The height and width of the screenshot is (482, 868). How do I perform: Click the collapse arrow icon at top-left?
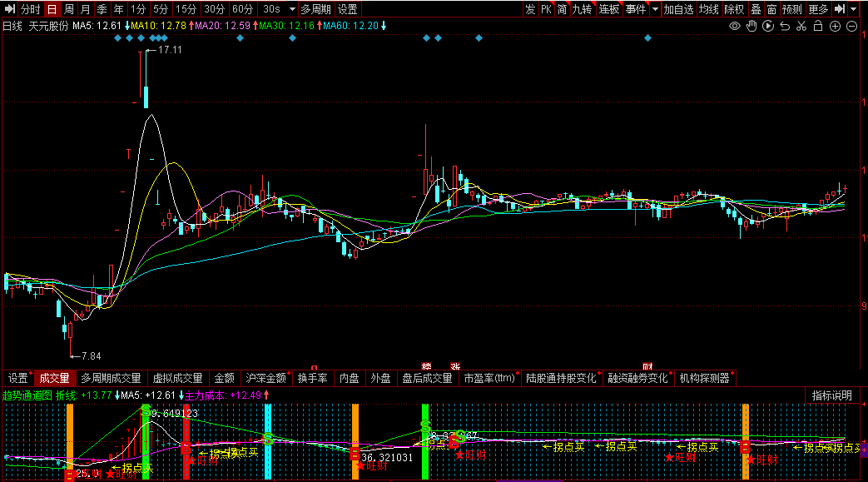[x=10, y=9]
